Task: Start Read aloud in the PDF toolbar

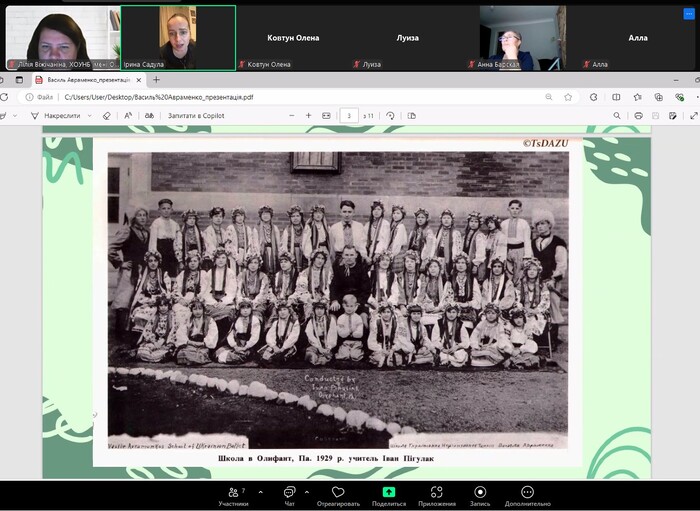Action: tap(150, 116)
